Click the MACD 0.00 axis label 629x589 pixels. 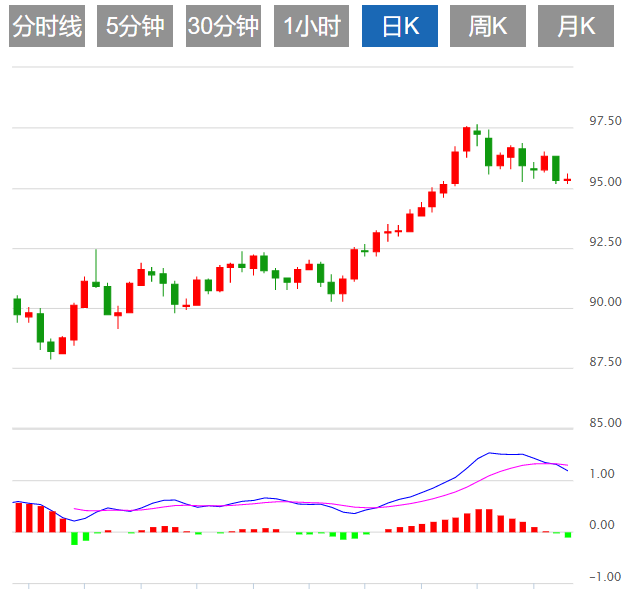[x=603, y=525]
